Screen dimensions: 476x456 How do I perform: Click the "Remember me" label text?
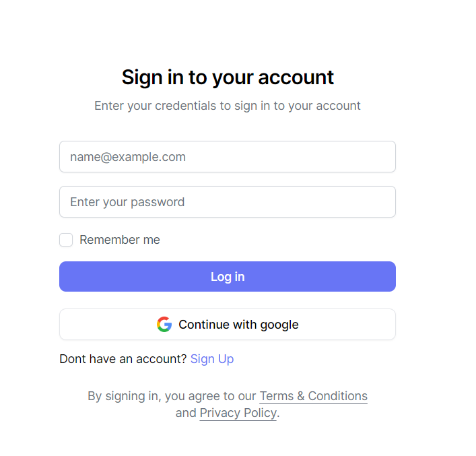coord(120,240)
